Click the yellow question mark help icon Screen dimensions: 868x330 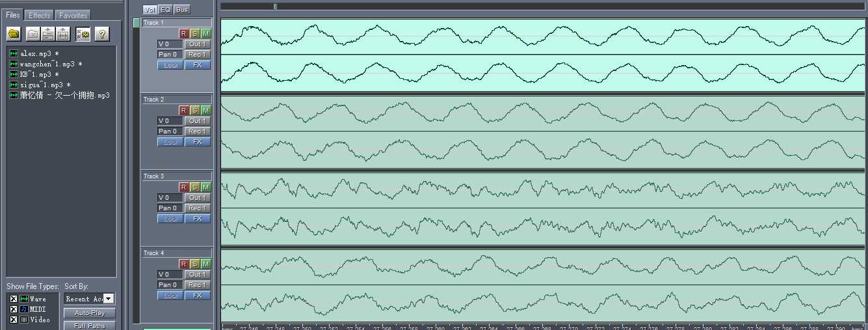pos(101,34)
